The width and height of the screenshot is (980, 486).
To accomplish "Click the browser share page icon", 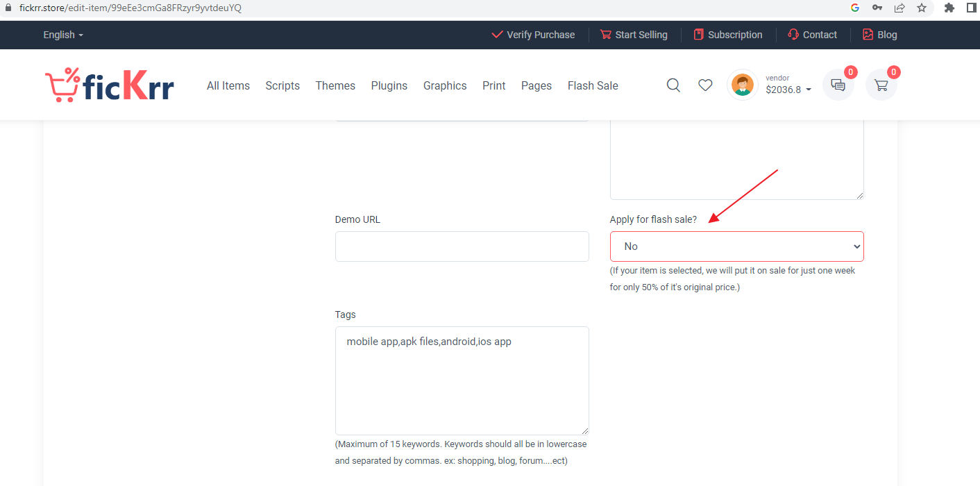I will click(899, 8).
